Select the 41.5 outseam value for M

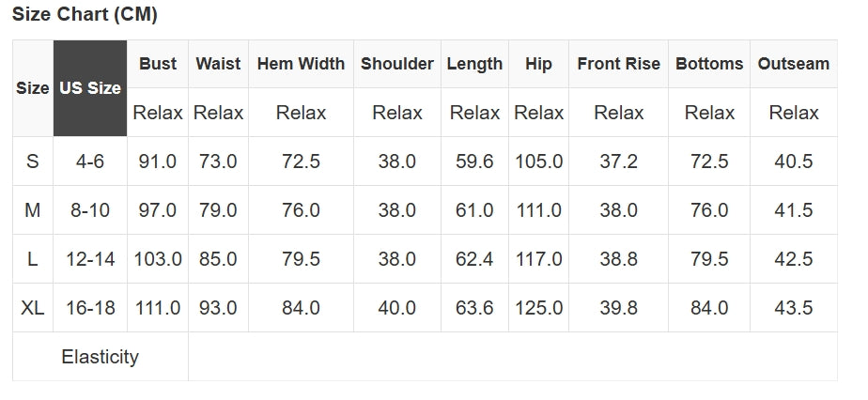[x=794, y=210]
